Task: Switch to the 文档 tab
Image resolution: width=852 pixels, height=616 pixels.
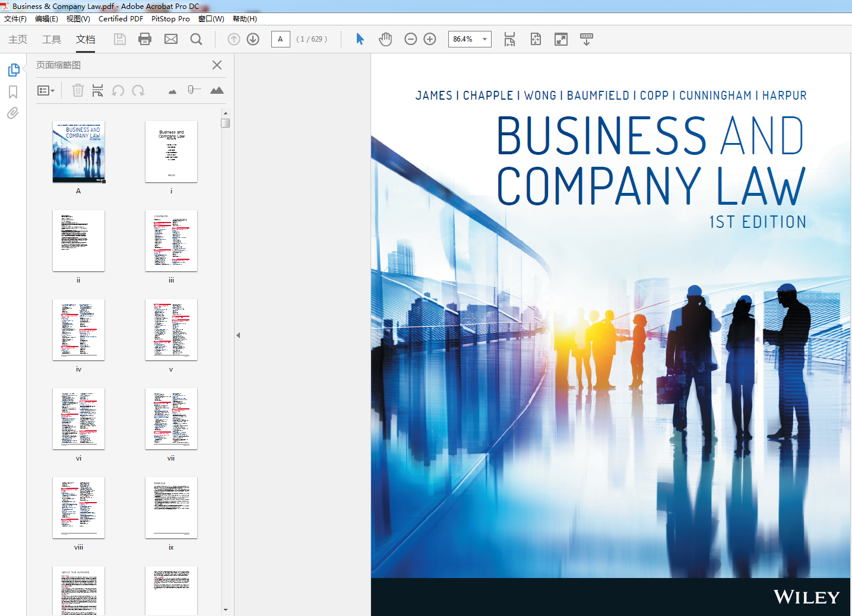Action: (85, 39)
